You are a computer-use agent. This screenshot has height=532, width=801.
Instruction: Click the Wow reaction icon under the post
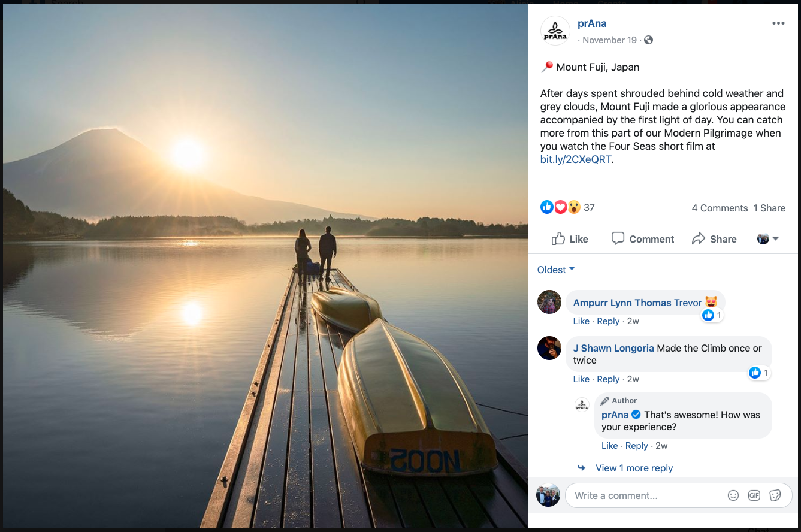574,207
